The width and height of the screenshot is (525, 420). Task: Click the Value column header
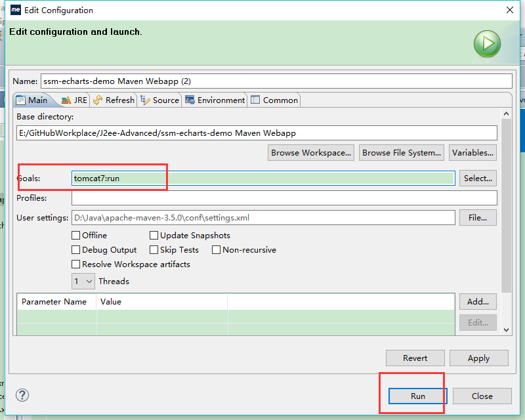tap(162, 302)
